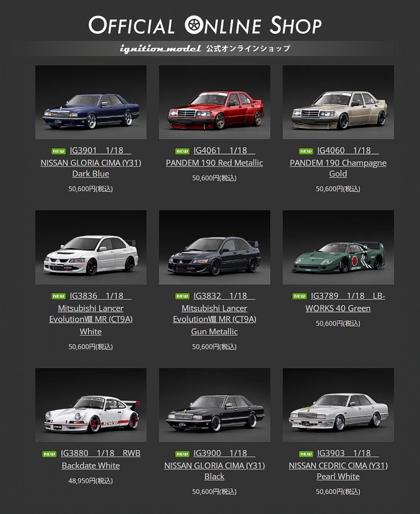Select the champagne gold Pandem 190 image
This screenshot has height=514, width=420.
[x=338, y=102]
